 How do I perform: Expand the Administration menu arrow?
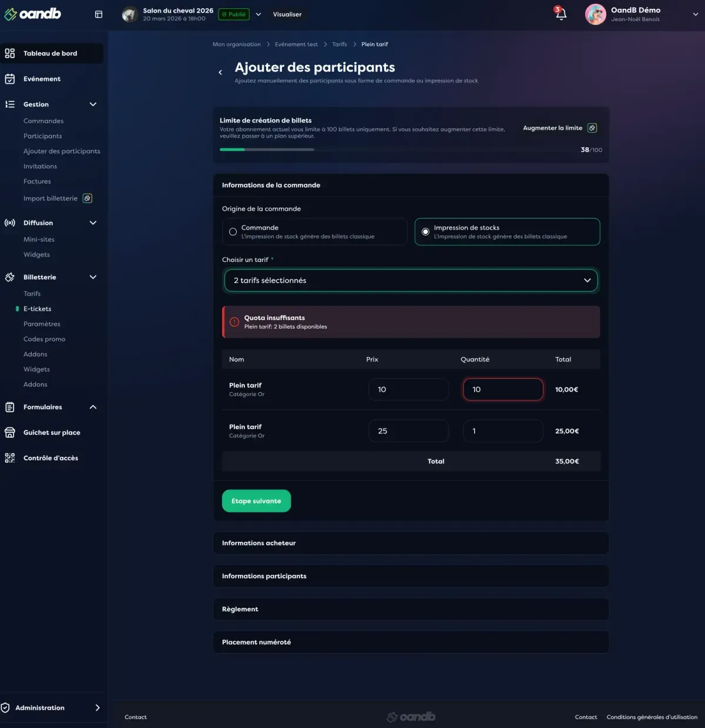coord(98,708)
